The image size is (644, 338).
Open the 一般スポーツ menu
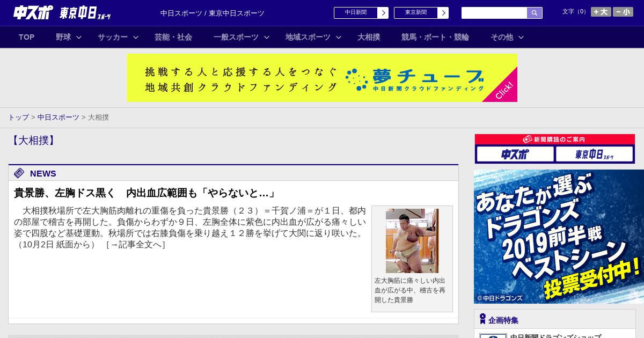tap(236, 37)
